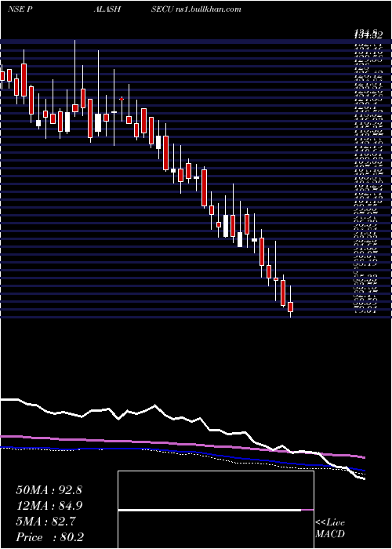Click the 50MA : 92.8 reading
The width and height of the screenshot is (392, 549).
49,490
